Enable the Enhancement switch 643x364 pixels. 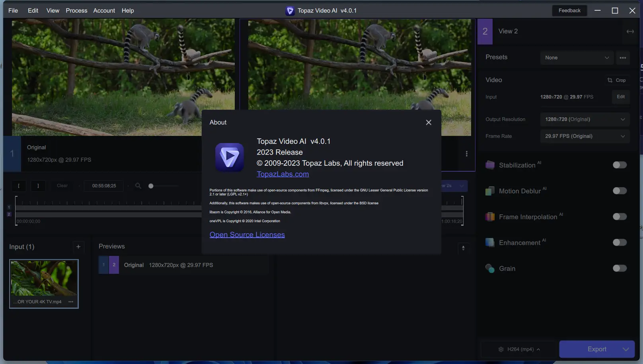620,242
